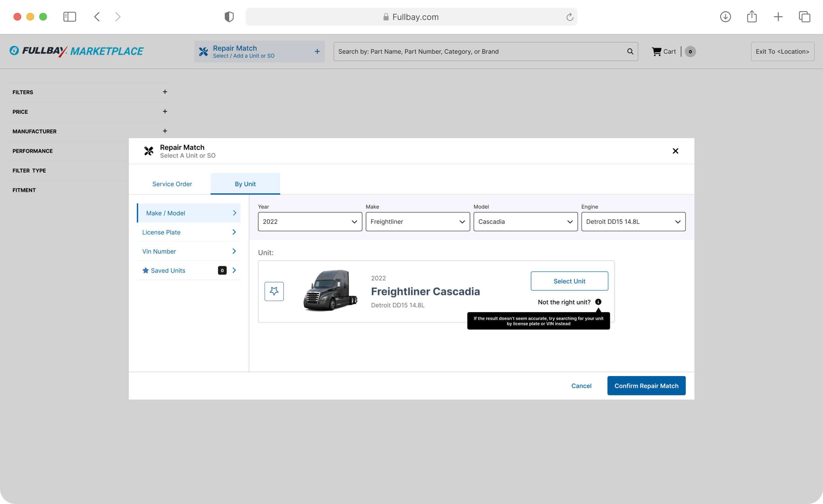Click the plus icon on Repair Match header
The width and height of the screenshot is (823, 504).
tap(317, 51)
